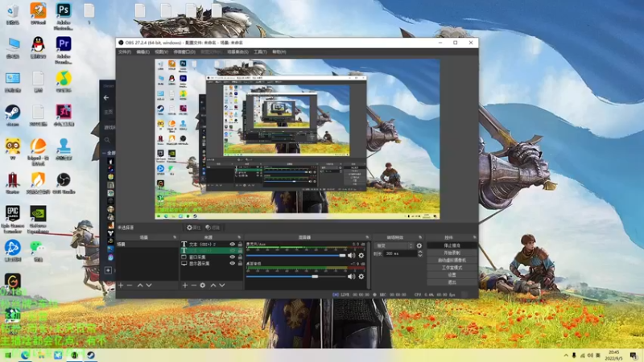The image size is (644, 362).
Task: Open QQ penguin desktop shortcut
Action: [38, 47]
